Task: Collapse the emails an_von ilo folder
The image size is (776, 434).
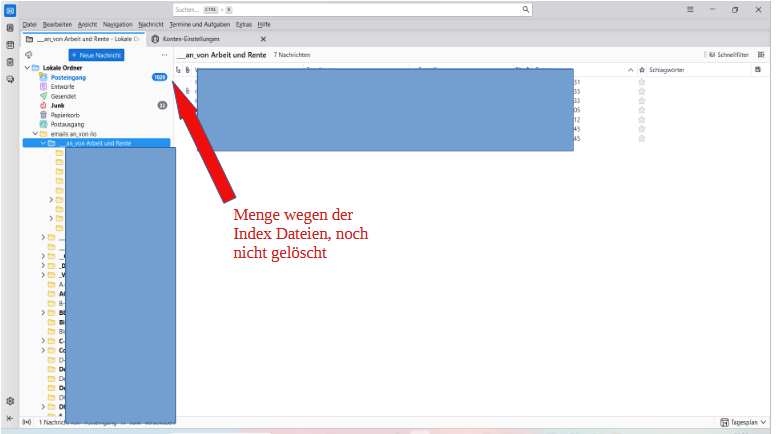Action: (x=35, y=134)
